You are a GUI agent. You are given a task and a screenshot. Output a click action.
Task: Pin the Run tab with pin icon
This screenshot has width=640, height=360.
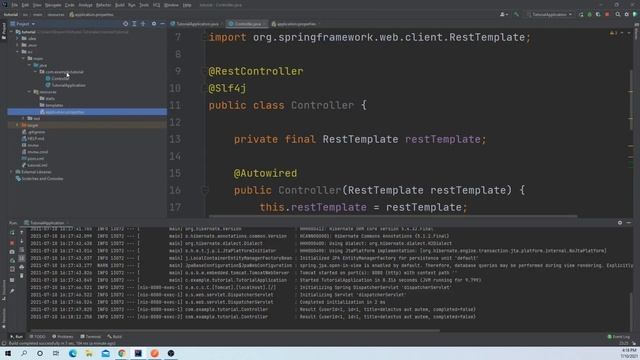[12, 291]
